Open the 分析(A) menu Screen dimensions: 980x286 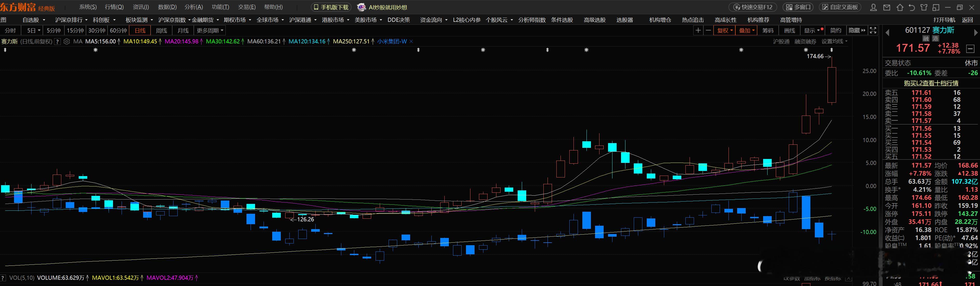point(194,7)
